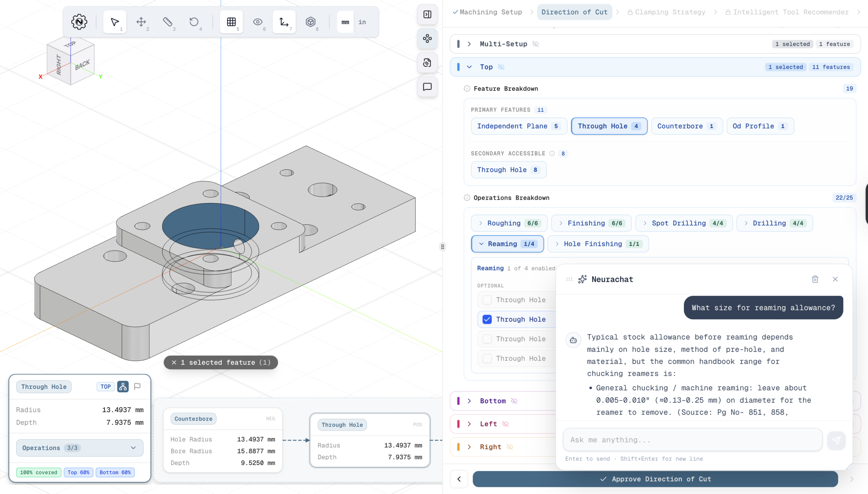Image resolution: width=868 pixels, height=494 pixels.
Task: Click the Ask me anything input field
Action: point(692,440)
